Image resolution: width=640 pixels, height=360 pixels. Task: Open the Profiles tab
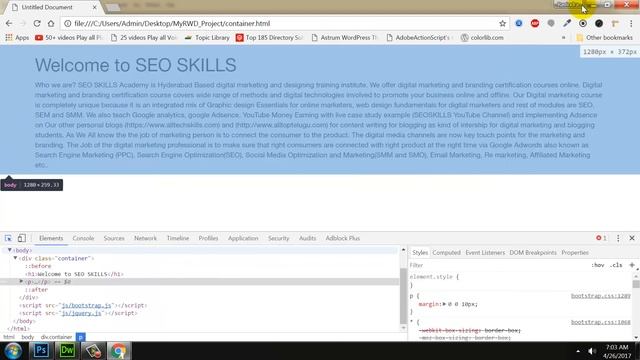click(x=208, y=238)
